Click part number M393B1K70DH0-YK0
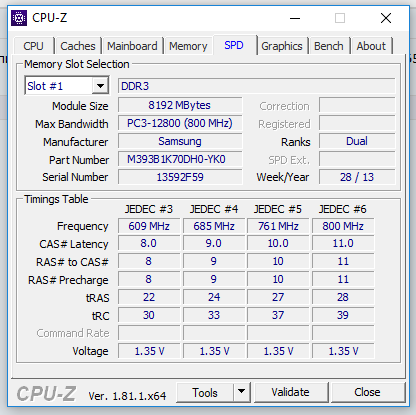Image resolution: width=416 pixels, height=415 pixels. pyautogui.click(x=180, y=159)
